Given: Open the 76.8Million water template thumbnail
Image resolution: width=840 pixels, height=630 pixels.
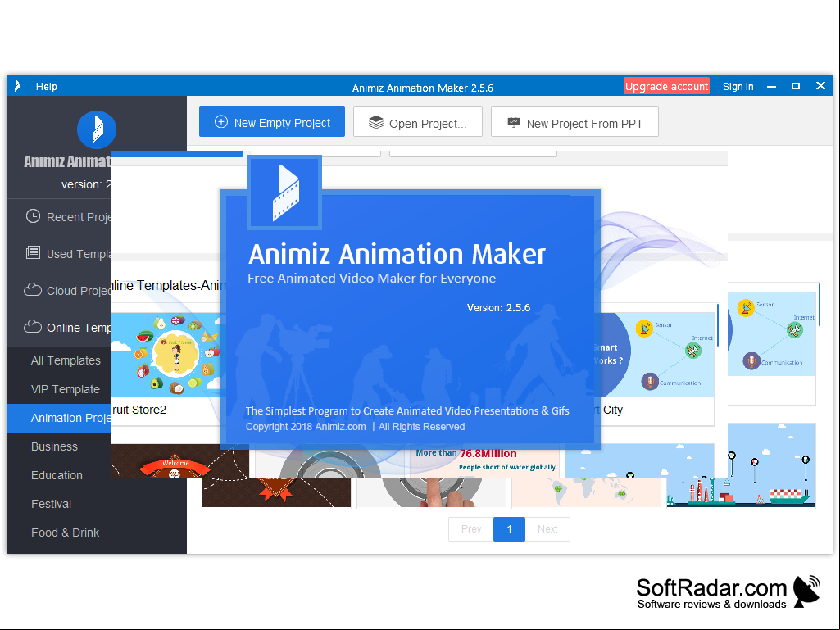Looking at the screenshot, I should coord(487,460).
